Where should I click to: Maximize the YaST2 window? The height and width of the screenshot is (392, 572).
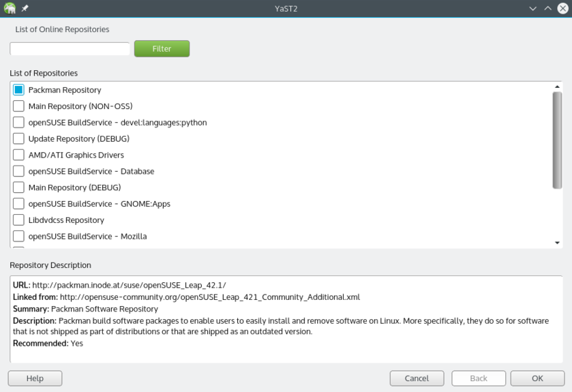(x=547, y=8)
